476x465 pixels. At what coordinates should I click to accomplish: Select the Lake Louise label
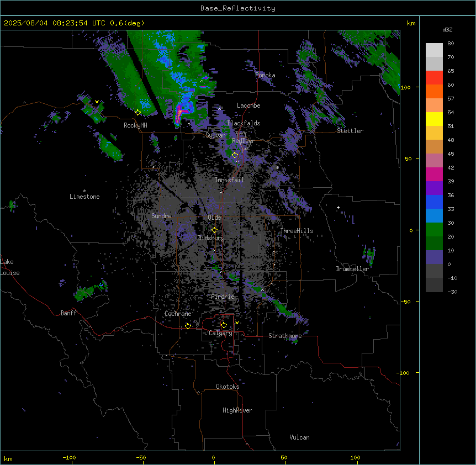(10, 267)
